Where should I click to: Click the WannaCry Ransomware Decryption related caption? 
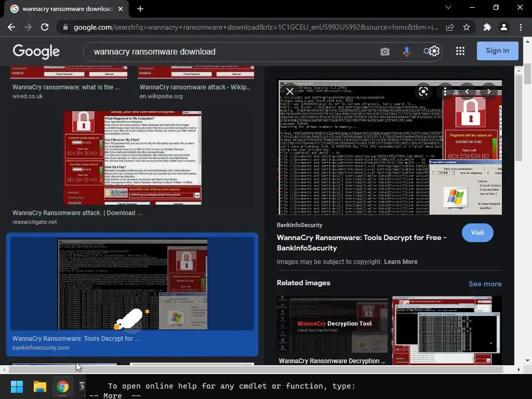point(332,361)
